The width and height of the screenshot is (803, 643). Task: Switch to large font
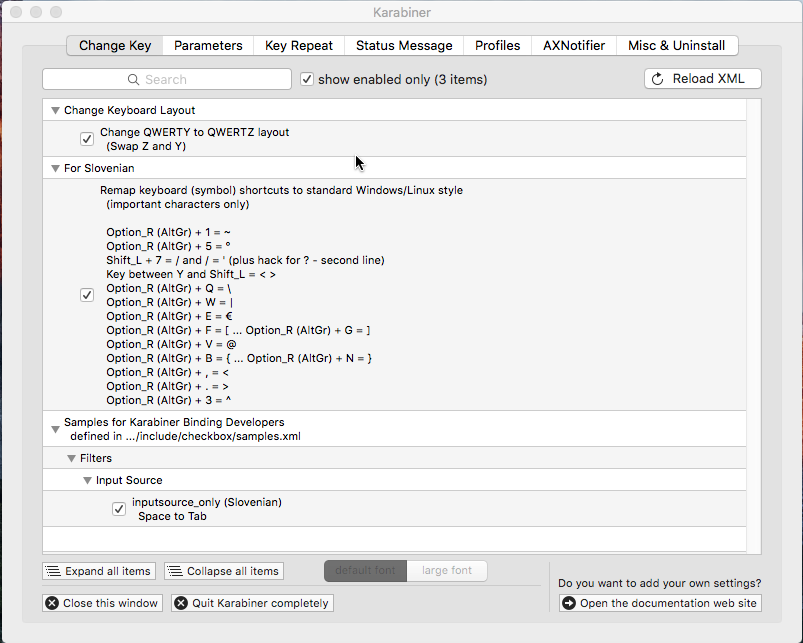(x=447, y=570)
